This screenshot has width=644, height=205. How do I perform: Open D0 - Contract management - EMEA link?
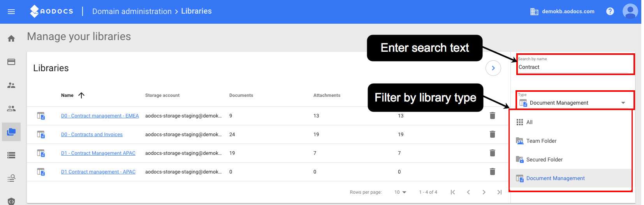point(100,116)
